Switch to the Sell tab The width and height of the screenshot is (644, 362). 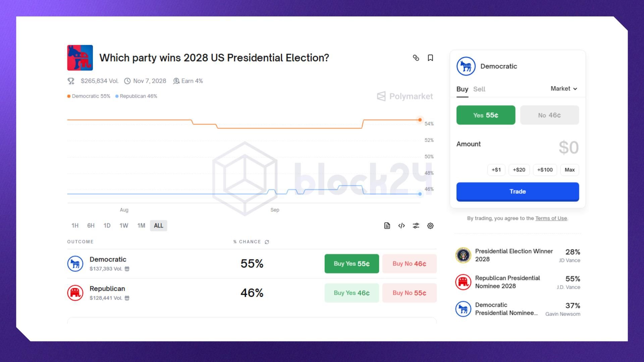[x=479, y=89]
